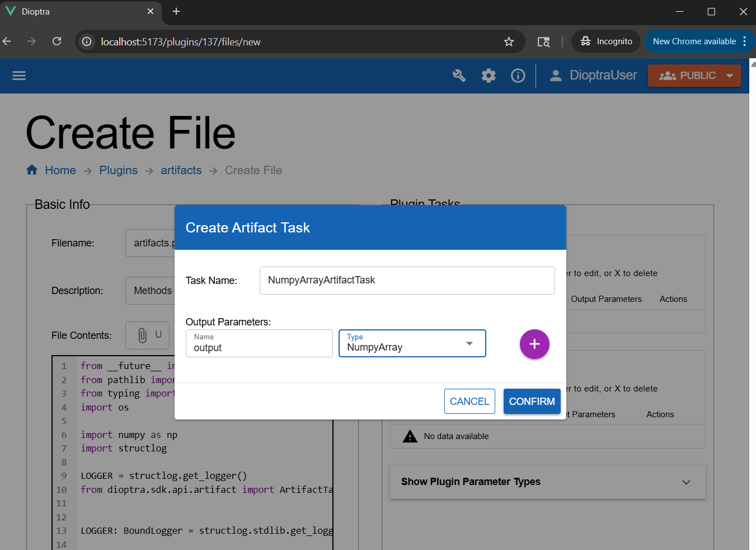Click the purple add output parameter button
The height and width of the screenshot is (550, 756).
click(x=534, y=344)
